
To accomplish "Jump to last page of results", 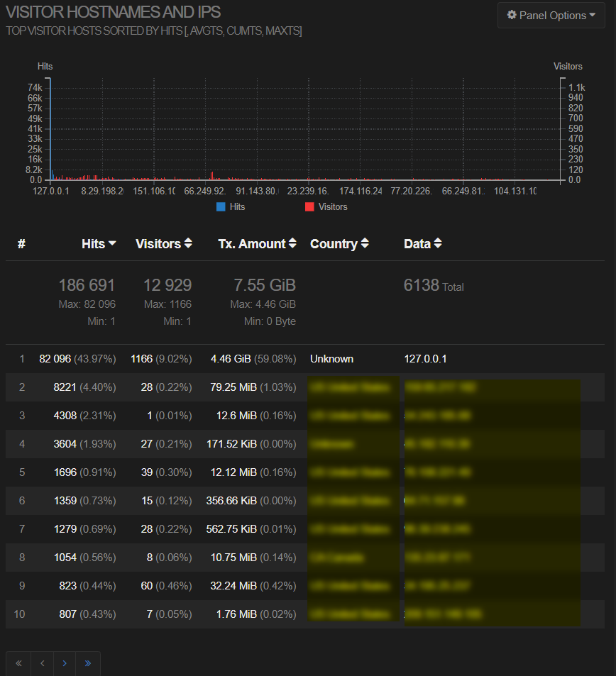I will [88, 663].
